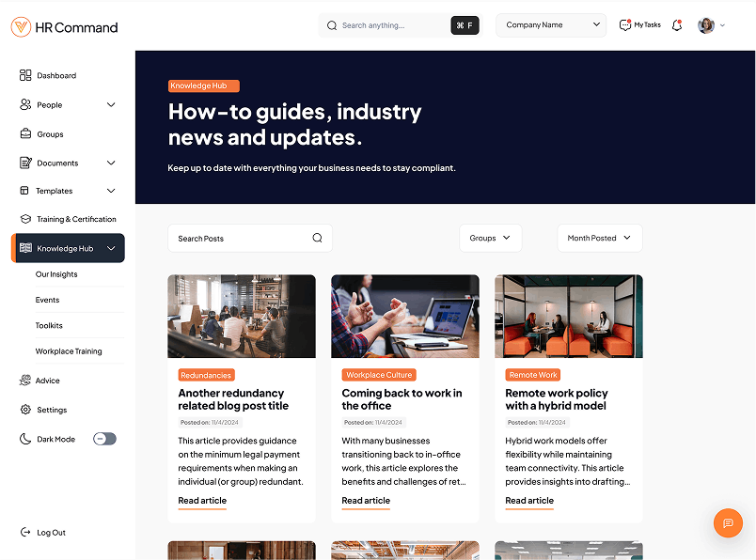Screen dimensions: 756x560
Task: Open the orange chat bubble button
Action: pyautogui.click(x=728, y=523)
